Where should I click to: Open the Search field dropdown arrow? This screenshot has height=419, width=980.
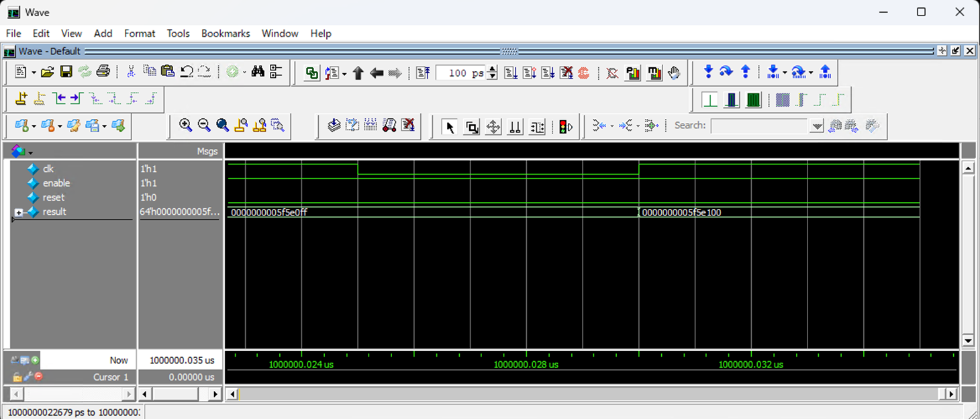[x=816, y=126]
